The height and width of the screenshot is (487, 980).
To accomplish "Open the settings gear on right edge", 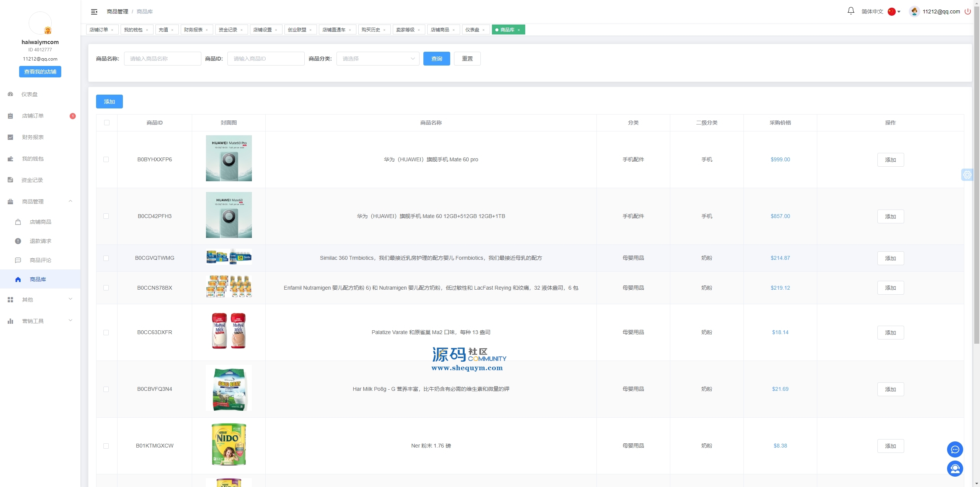I will point(967,175).
